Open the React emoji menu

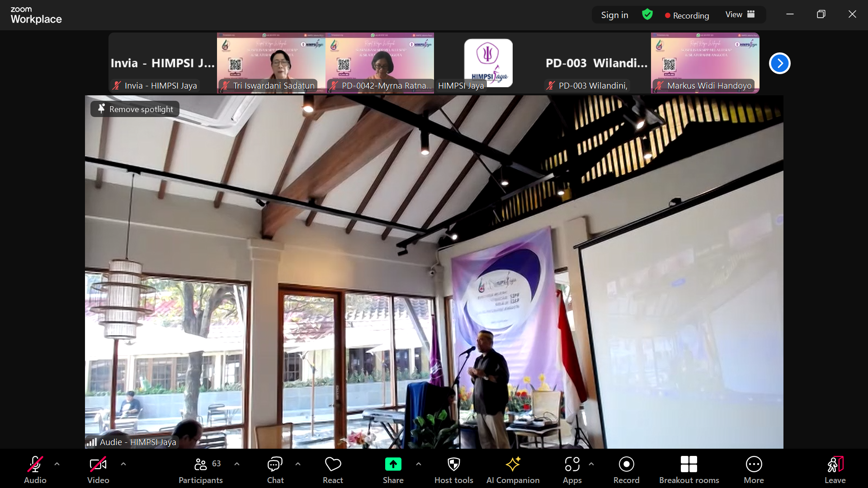[333, 470]
